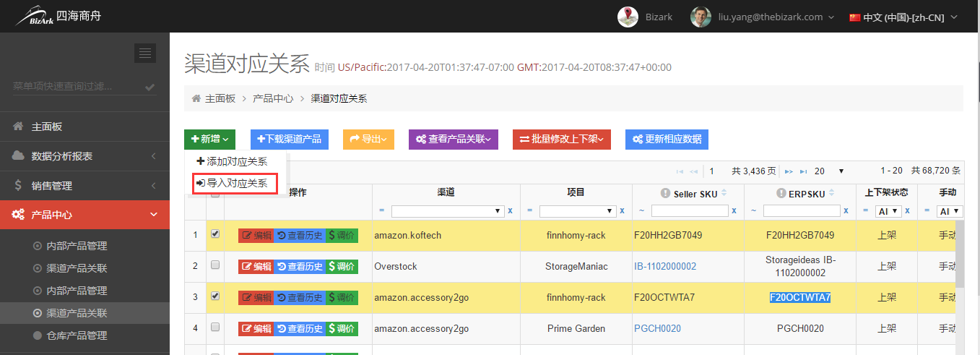This screenshot has width=980, height=355.
Task: Open 主面板 in sidebar
Action: click(x=84, y=127)
